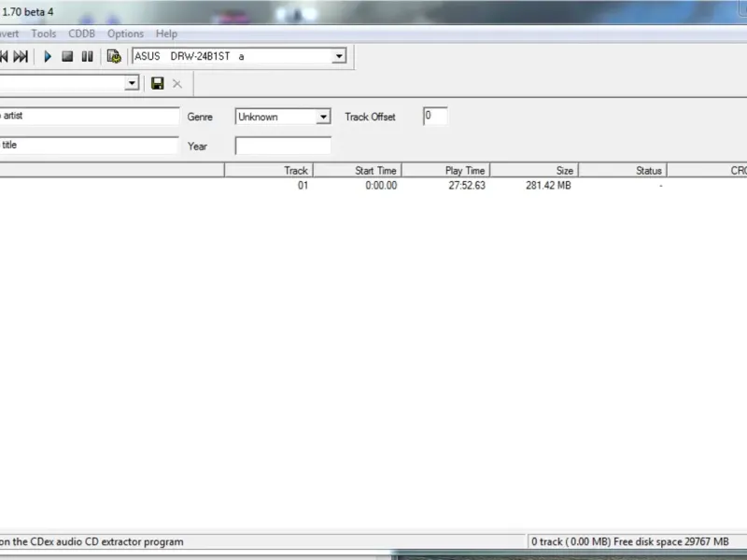
Task: Sort by the Status column header
Action: pyautogui.click(x=623, y=171)
